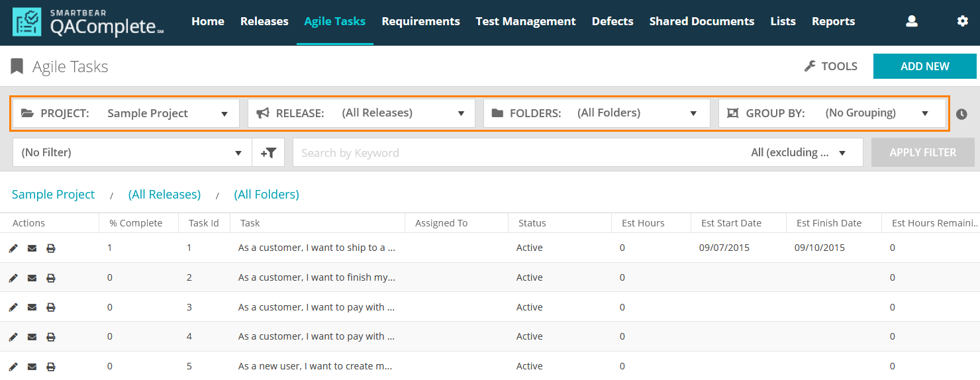Screen dimensions: 980x380
Task: Open the FOLDERS dropdown
Action: [x=596, y=113]
